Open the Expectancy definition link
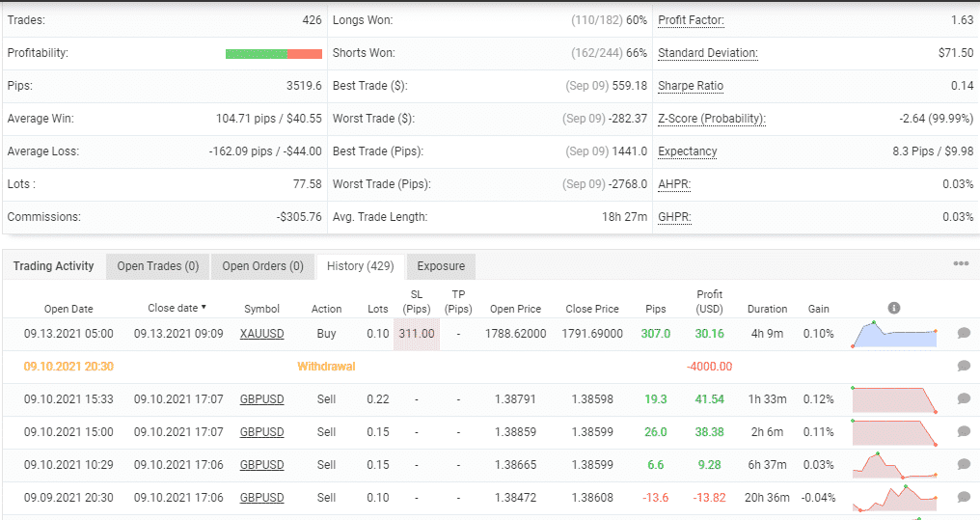 (x=688, y=151)
